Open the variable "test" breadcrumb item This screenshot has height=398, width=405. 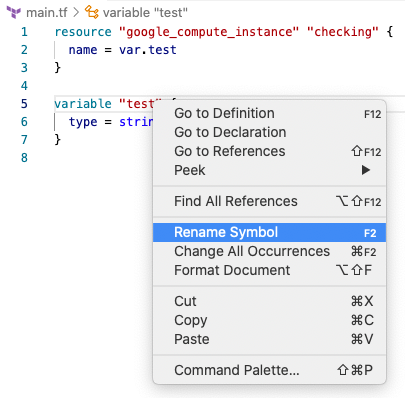(x=145, y=13)
